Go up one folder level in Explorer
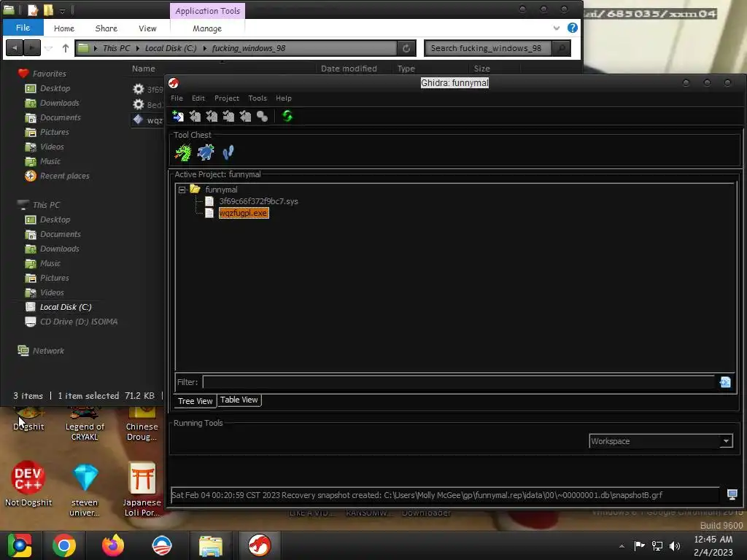Image resolution: width=747 pixels, height=560 pixels. [65, 48]
